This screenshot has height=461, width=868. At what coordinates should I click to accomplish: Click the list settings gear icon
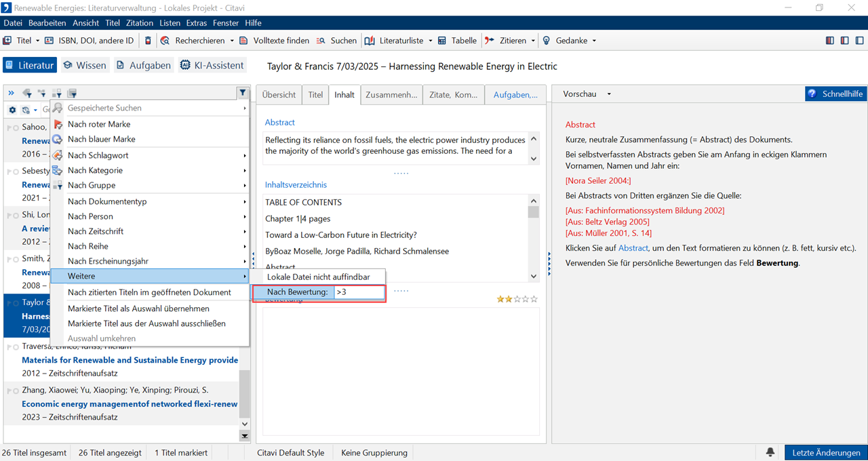coord(12,110)
